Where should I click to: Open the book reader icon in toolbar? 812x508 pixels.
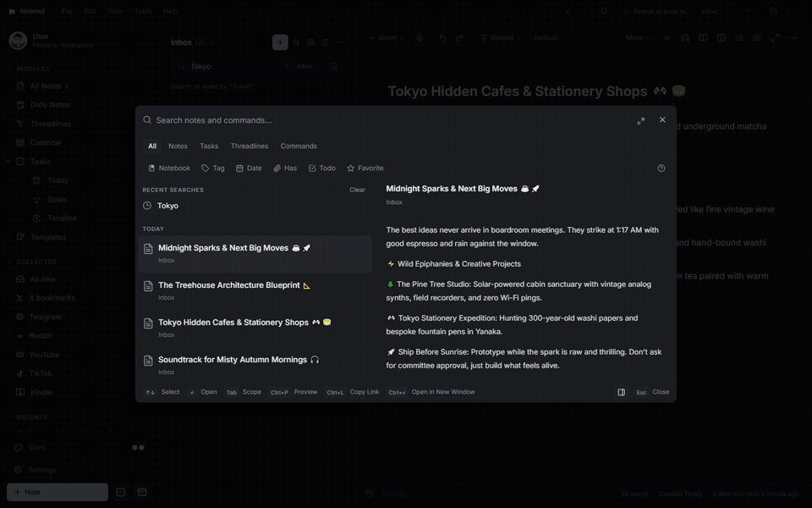click(x=703, y=38)
